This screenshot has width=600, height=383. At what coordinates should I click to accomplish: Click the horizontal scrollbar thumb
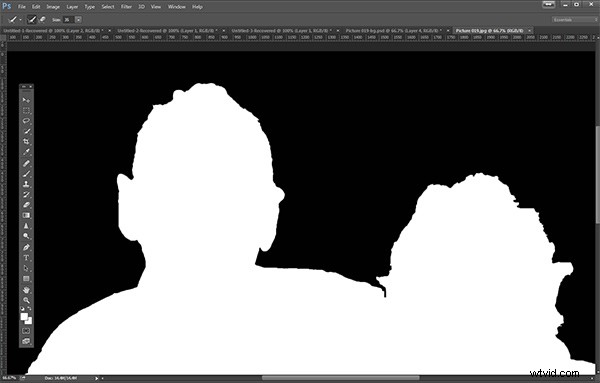pyautogui.click(x=340, y=378)
